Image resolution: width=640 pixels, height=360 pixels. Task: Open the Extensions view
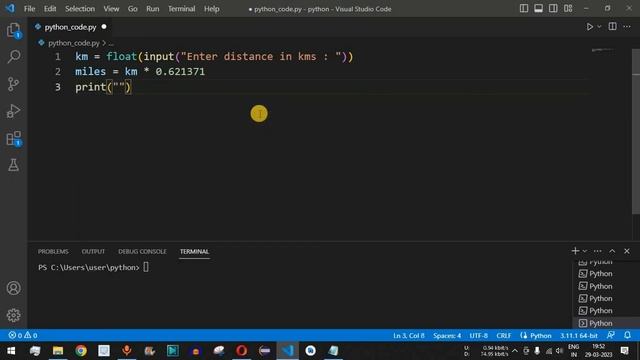(x=13, y=138)
